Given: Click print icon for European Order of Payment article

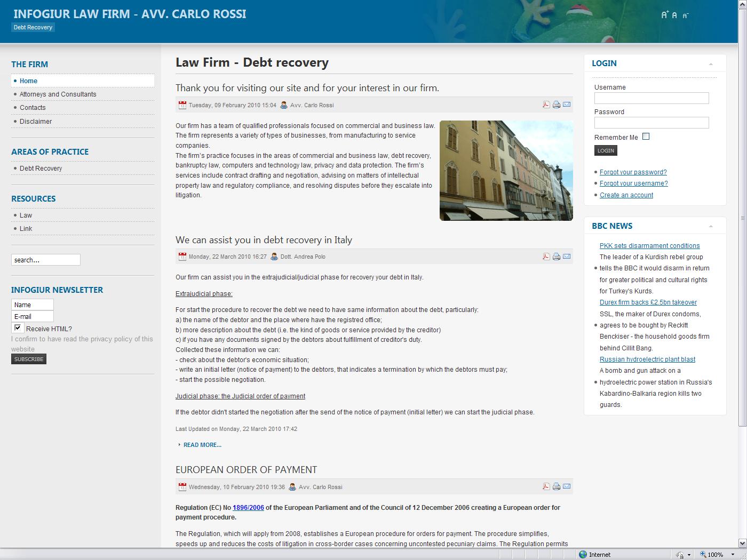Looking at the screenshot, I should coord(557,486).
